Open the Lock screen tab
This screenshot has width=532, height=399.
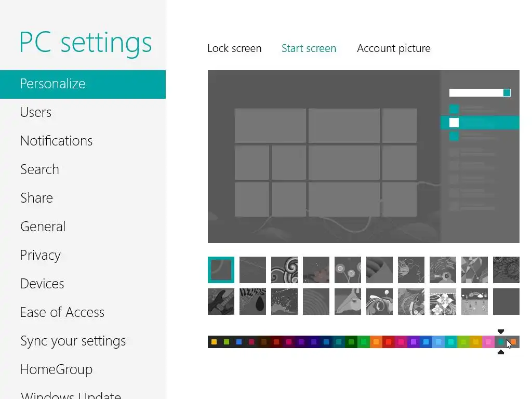click(x=234, y=48)
